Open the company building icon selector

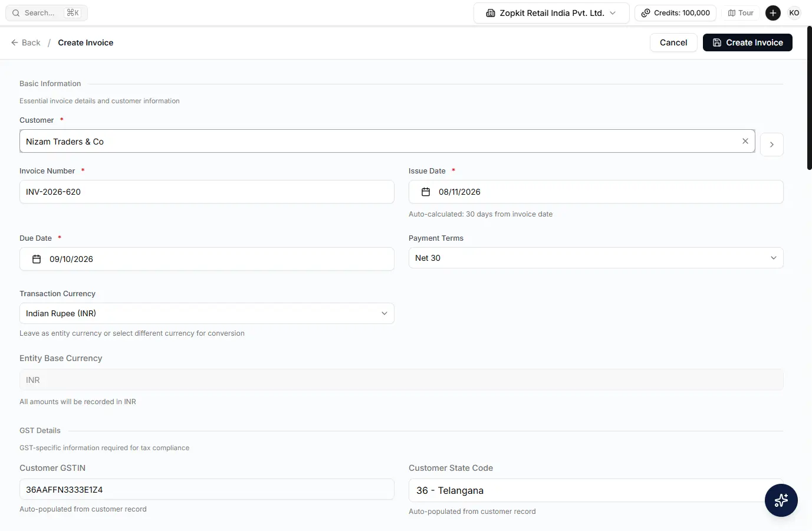pos(490,13)
